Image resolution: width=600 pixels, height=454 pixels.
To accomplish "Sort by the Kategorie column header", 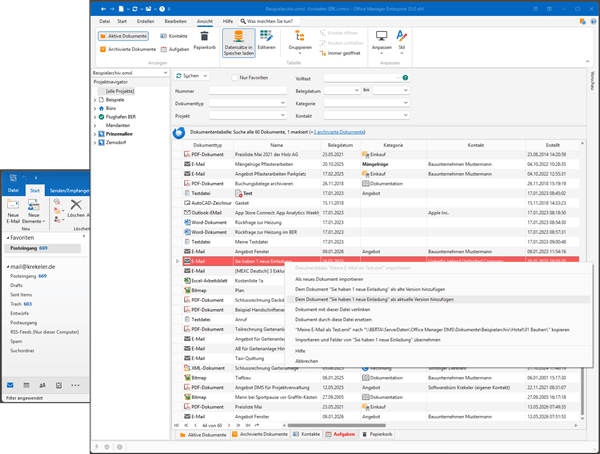I will tap(393, 145).
